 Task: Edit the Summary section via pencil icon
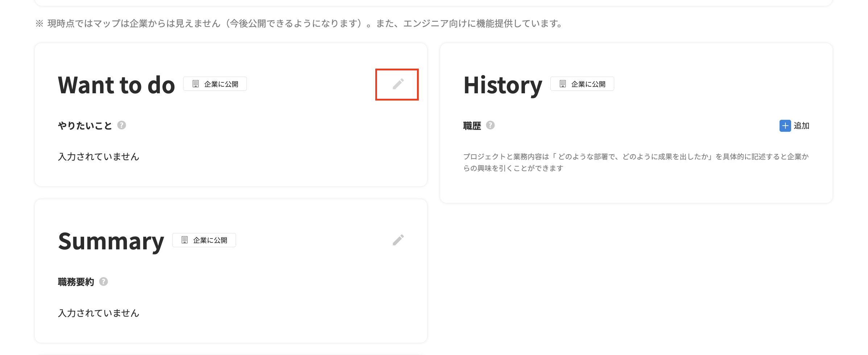(x=398, y=240)
